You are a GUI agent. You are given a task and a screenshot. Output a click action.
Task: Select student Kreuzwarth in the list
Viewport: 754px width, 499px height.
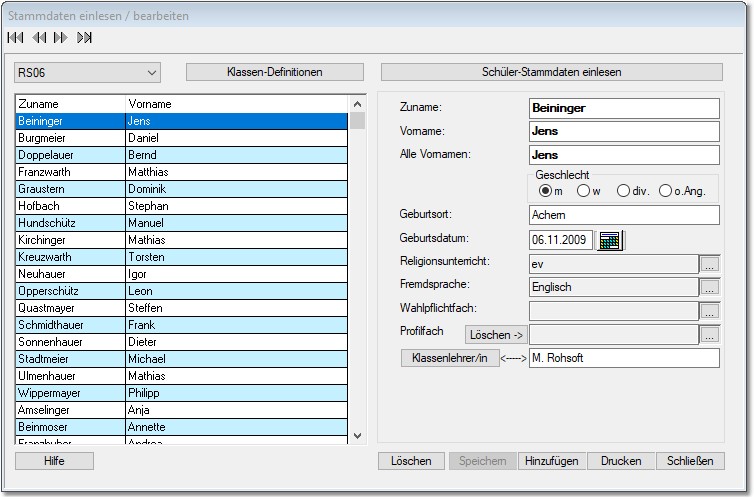(68, 257)
